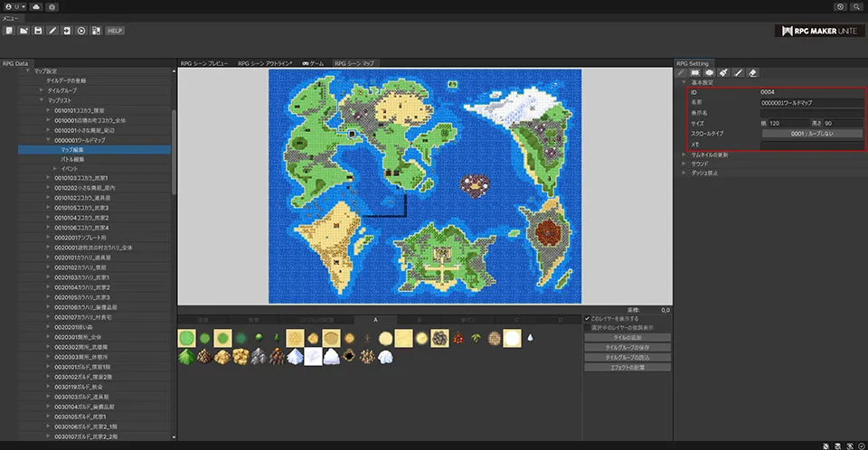Click the cloud icon in top bar
Image resolution: width=868 pixels, height=450 pixels.
pyautogui.click(x=36, y=6)
